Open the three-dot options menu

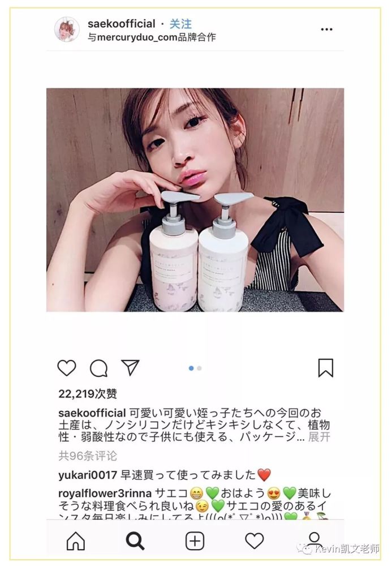[x=326, y=29]
